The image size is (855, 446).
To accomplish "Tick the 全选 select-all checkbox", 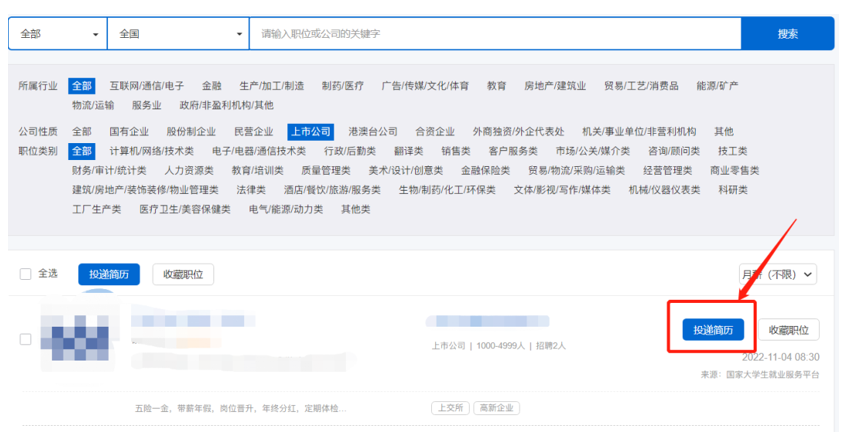I will tap(26, 274).
